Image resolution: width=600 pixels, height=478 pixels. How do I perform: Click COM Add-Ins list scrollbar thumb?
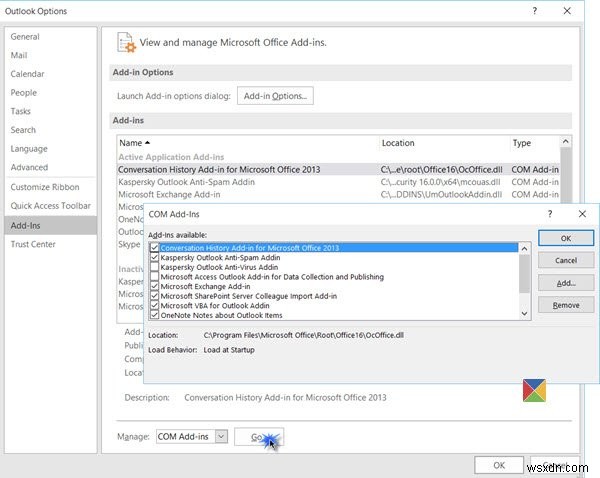click(524, 273)
